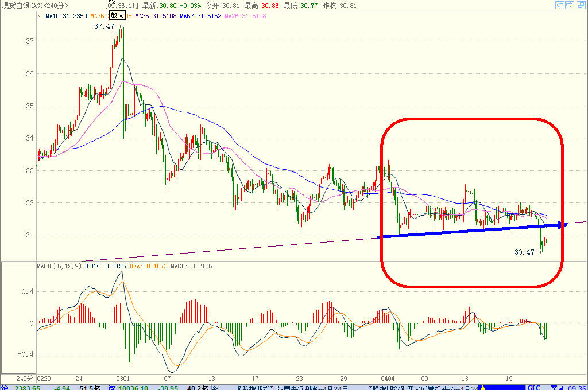The width and height of the screenshot is (588, 390).
Task: Click the 现货白银(AG)<240分> chart title
Action: [35, 6]
